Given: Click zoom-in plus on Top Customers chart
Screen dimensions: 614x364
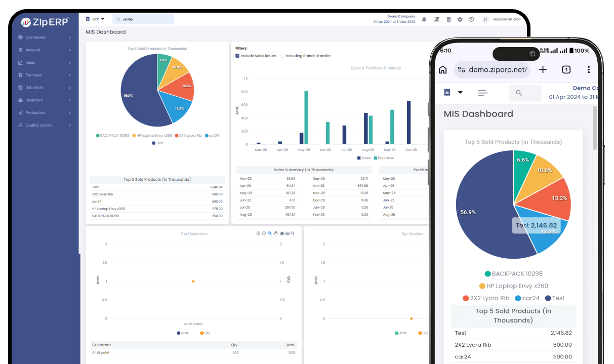Looking at the screenshot, I should [258, 233].
